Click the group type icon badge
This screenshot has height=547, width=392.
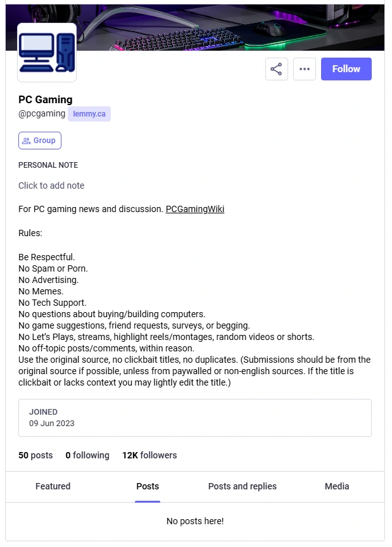click(39, 140)
